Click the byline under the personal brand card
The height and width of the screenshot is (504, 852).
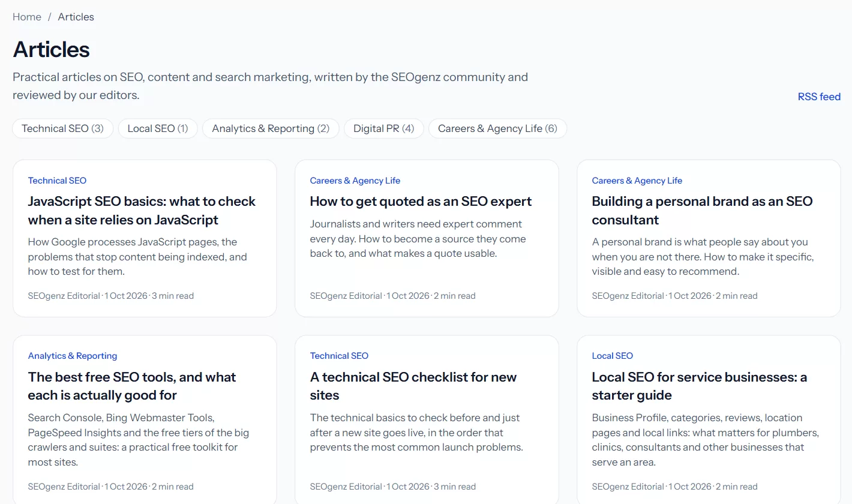tap(675, 296)
